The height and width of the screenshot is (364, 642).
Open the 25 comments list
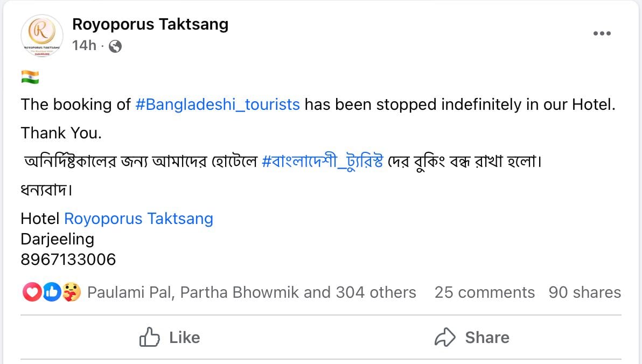tap(485, 292)
